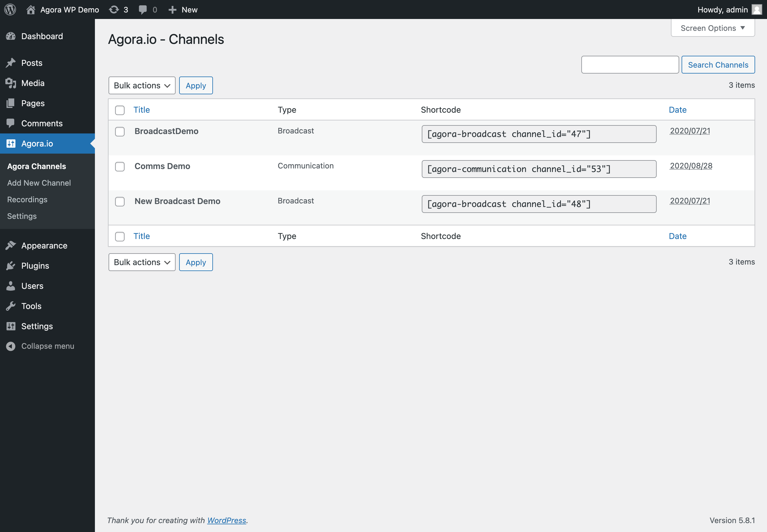Viewport: 767px width, 532px height.
Task: Click the 2020/08/28 date cell
Action: [691, 166]
